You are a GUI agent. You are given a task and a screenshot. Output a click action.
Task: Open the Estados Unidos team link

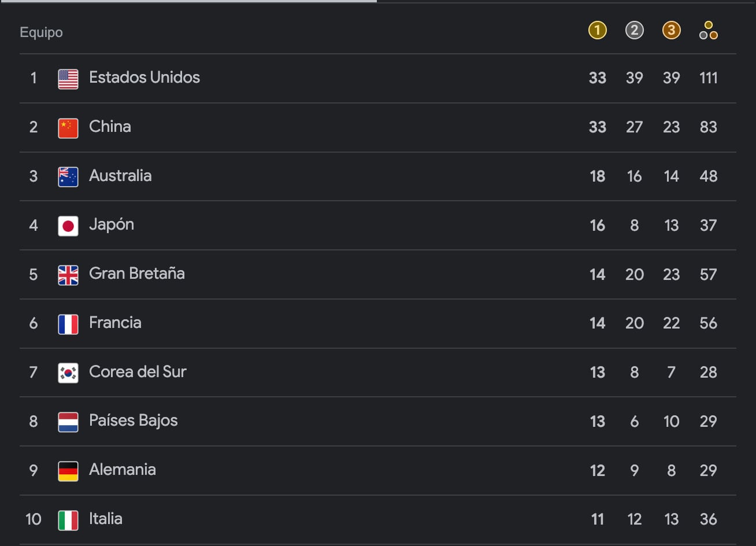[x=144, y=78]
